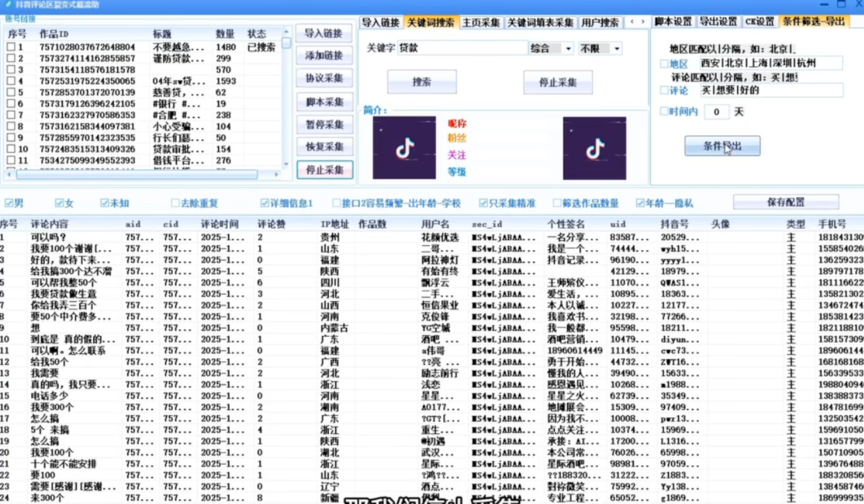Click the 评论 keyword filter input field

coord(770,90)
